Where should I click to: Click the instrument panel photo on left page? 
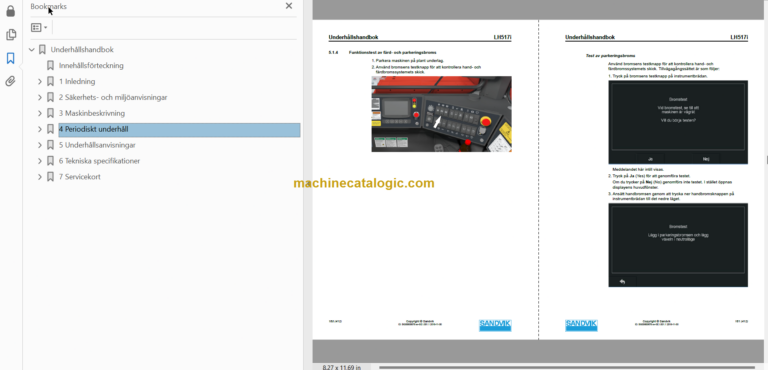click(x=441, y=114)
